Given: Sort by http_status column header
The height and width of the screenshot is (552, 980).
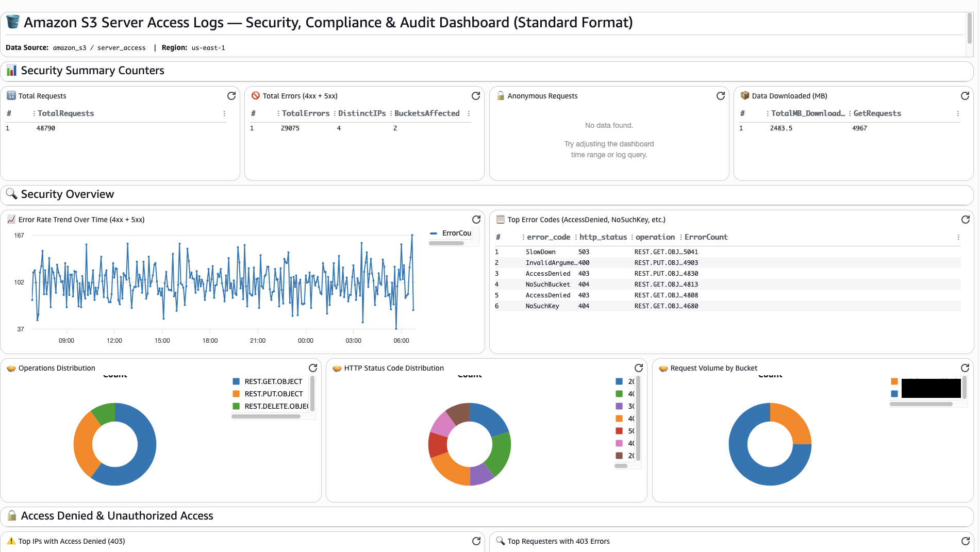Looking at the screenshot, I should click(x=603, y=237).
